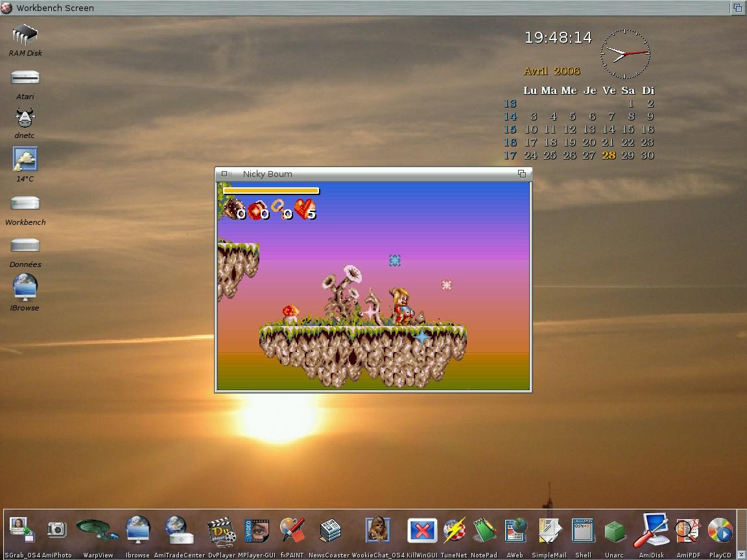Launch NewsCoaster from the dock
This screenshot has width=747, height=560.
tap(329, 530)
